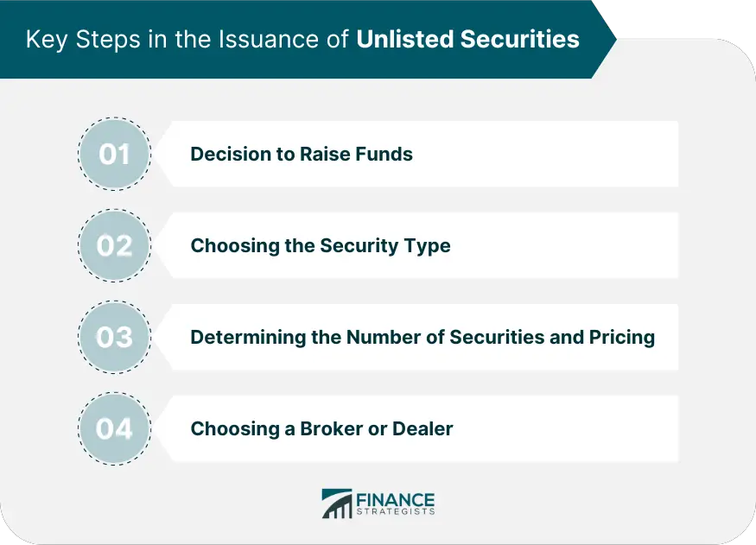This screenshot has height=545, width=756.
Task: Click the pointer notch on the Decision to Raise Funds box
Action: [164, 155]
